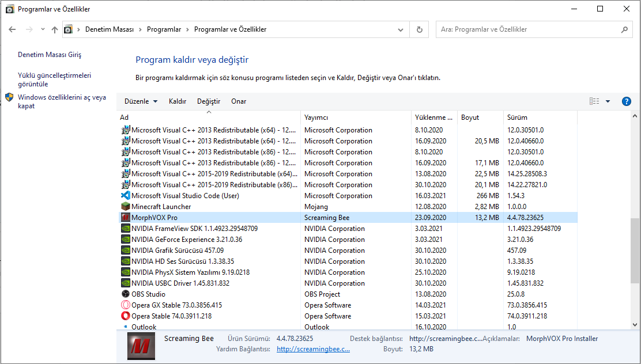The width and height of the screenshot is (641, 364).
Task: Click the Control Panel icon in address bar
Action: coord(68,29)
